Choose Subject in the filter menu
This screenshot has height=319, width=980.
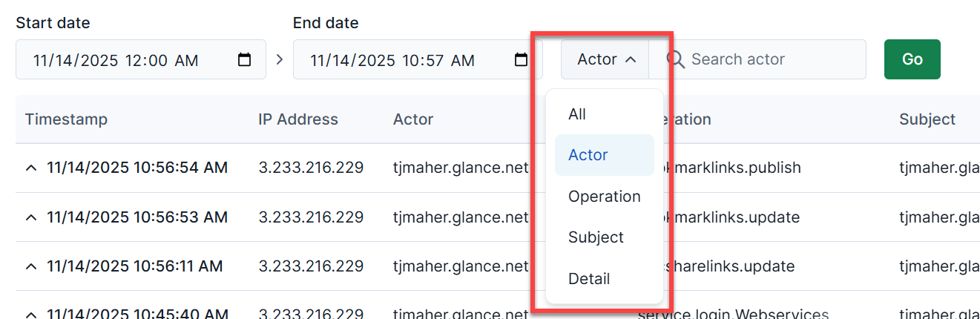pyautogui.click(x=605, y=237)
